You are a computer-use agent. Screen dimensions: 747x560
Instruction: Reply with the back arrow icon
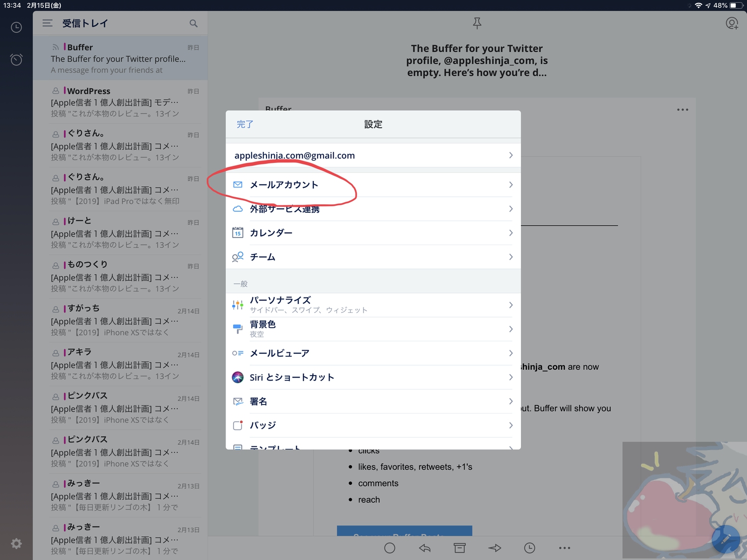(x=425, y=548)
